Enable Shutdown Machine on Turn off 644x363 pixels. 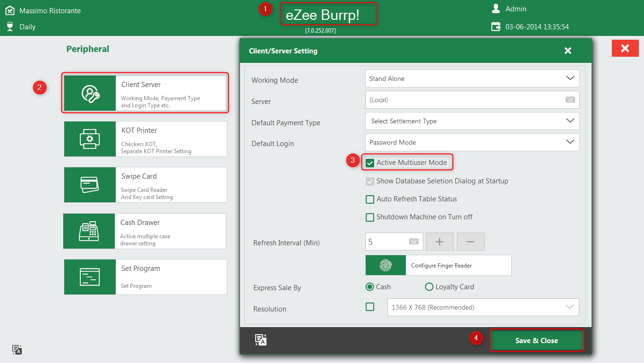[370, 217]
